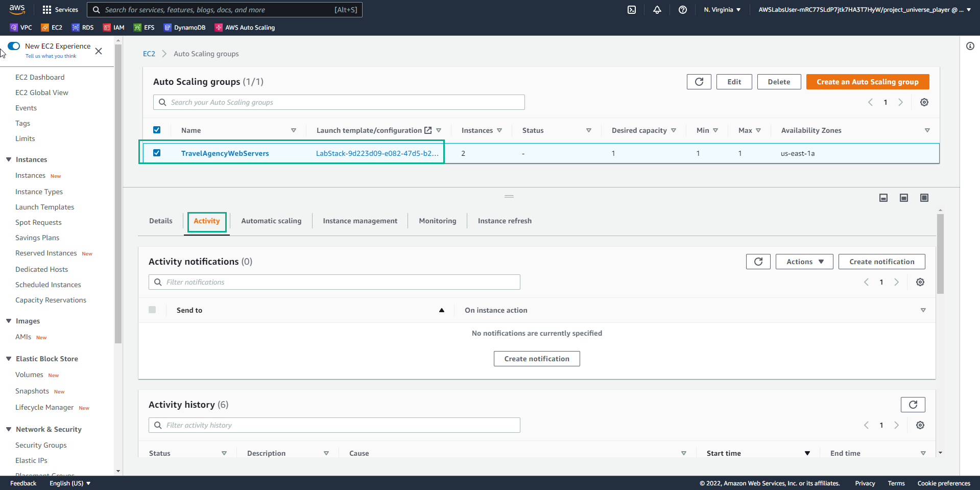The height and width of the screenshot is (490, 980).
Task: Collapse the Images sidebar section
Action: pos(9,321)
